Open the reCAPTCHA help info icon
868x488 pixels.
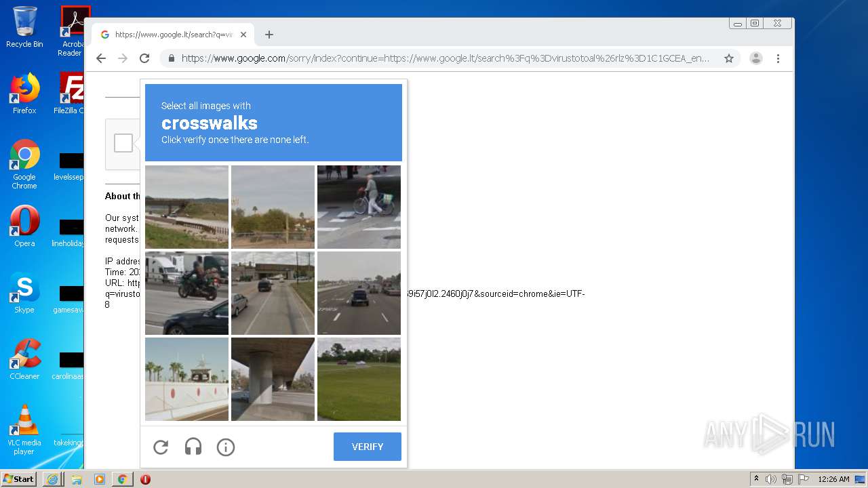click(x=226, y=447)
